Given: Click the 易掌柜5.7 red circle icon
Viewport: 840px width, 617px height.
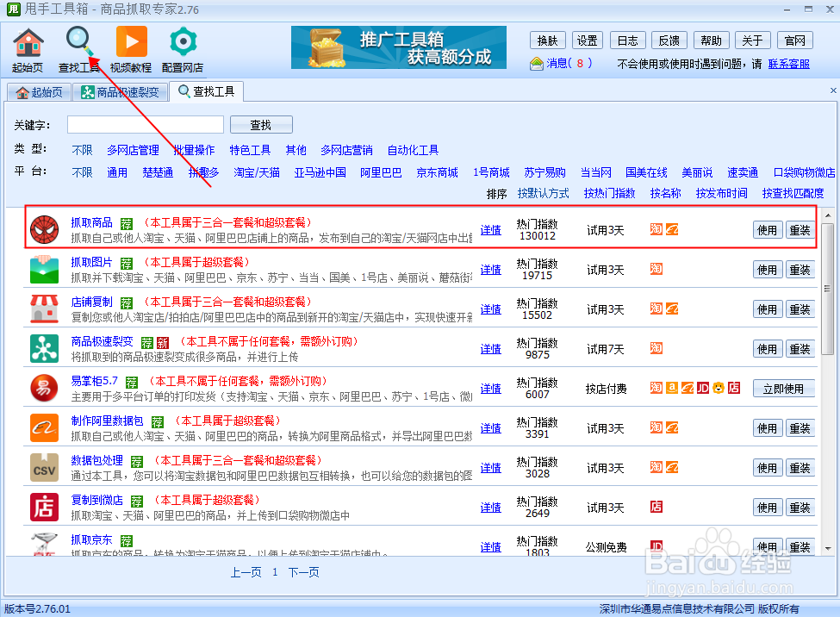Looking at the screenshot, I should 45,388.
